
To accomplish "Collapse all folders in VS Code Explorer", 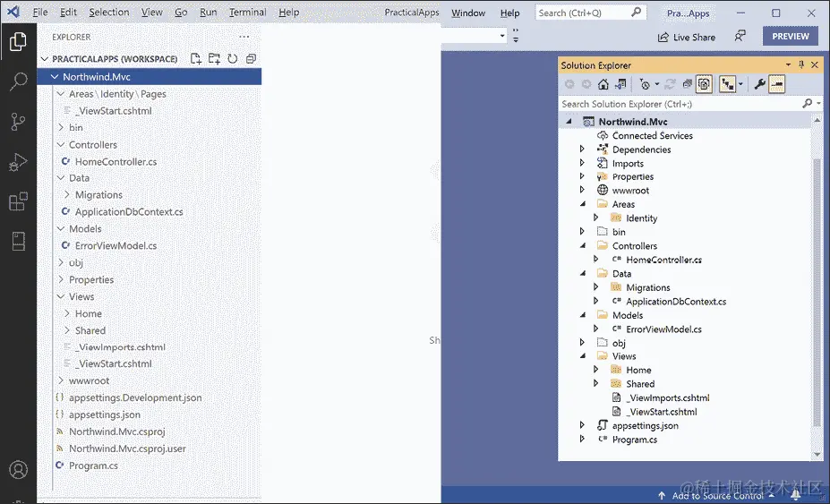I will (x=251, y=59).
